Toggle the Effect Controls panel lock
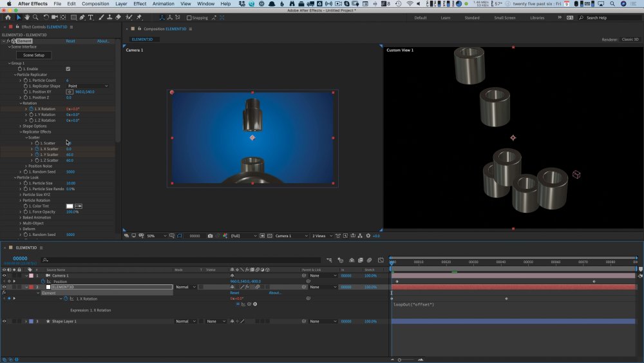This screenshot has height=363, width=644. tap(17, 26)
